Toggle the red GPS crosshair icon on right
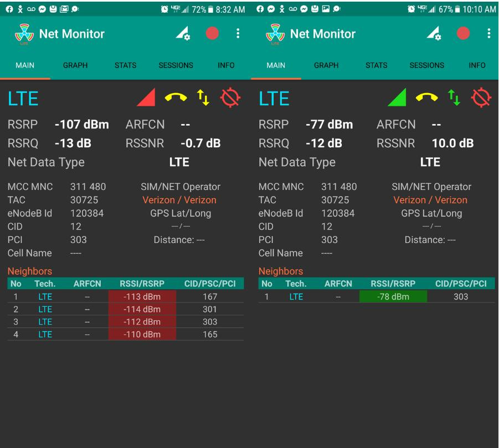Image resolution: width=499 pixels, height=448 pixels. 481,97
